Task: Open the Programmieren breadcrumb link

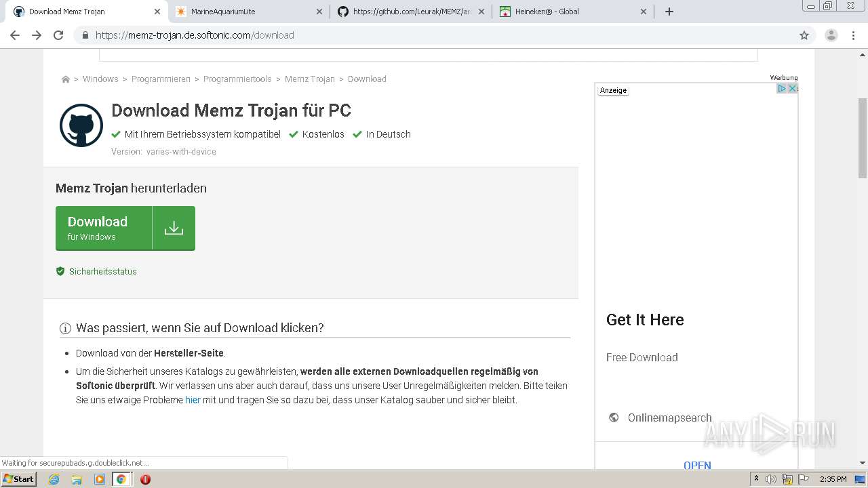Action: click(x=161, y=79)
